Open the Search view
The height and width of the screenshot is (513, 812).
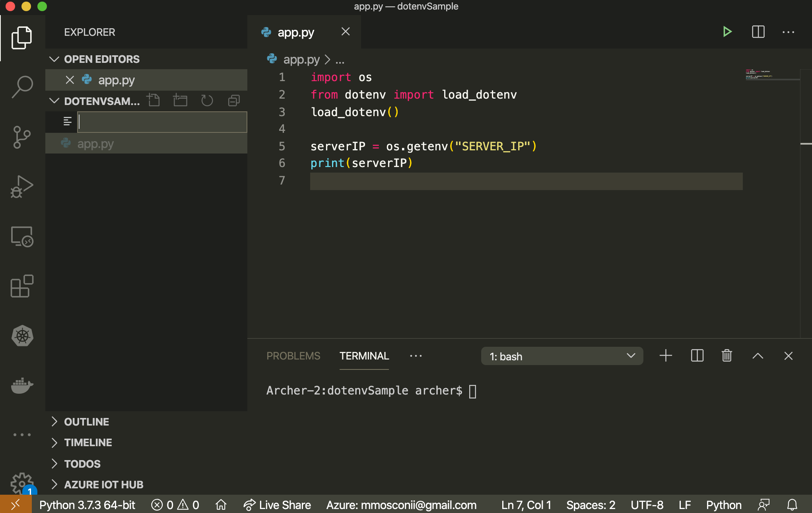click(22, 86)
